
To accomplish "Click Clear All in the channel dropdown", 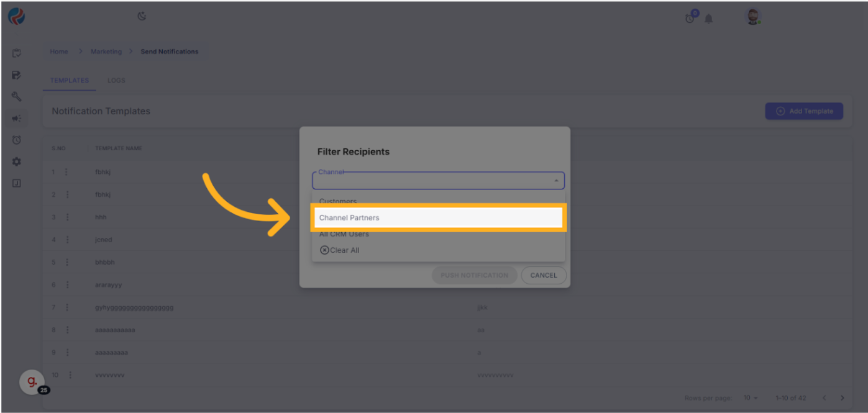I will pyautogui.click(x=339, y=250).
